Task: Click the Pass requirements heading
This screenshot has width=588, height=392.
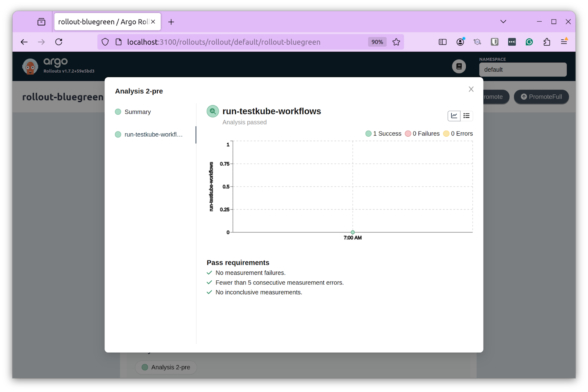Action: [x=238, y=263]
